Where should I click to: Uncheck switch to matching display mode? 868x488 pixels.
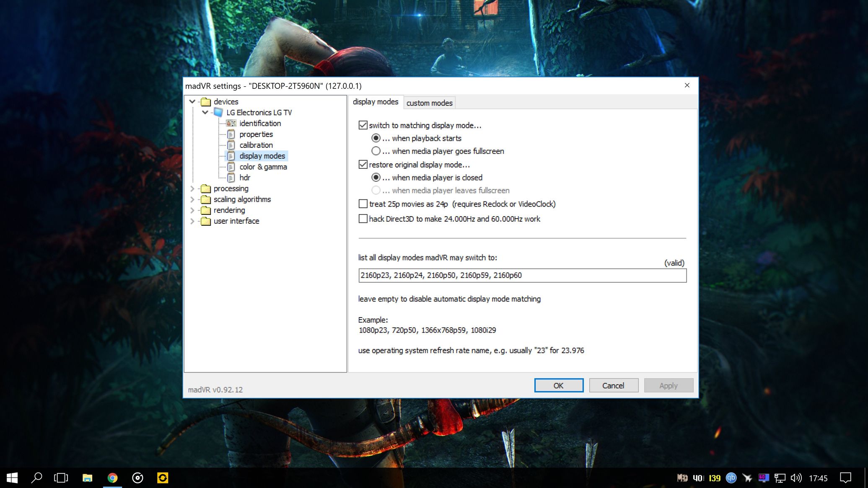tap(363, 125)
